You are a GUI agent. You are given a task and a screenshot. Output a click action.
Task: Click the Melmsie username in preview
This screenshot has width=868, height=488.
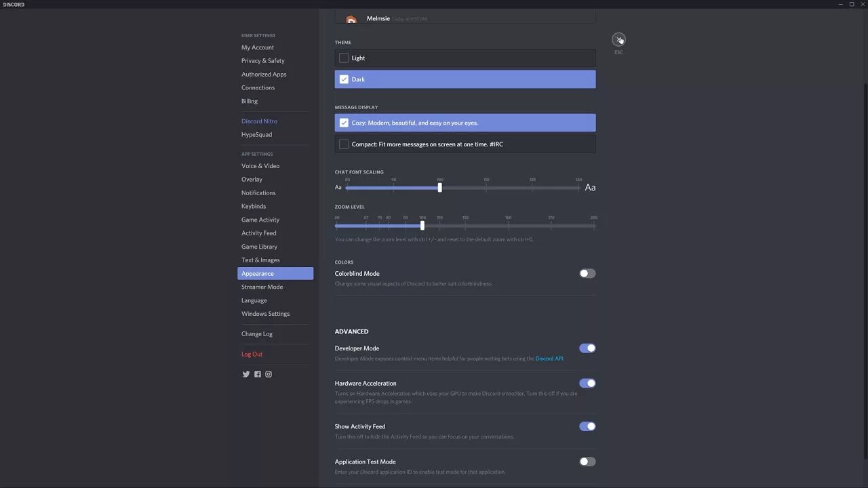(378, 18)
